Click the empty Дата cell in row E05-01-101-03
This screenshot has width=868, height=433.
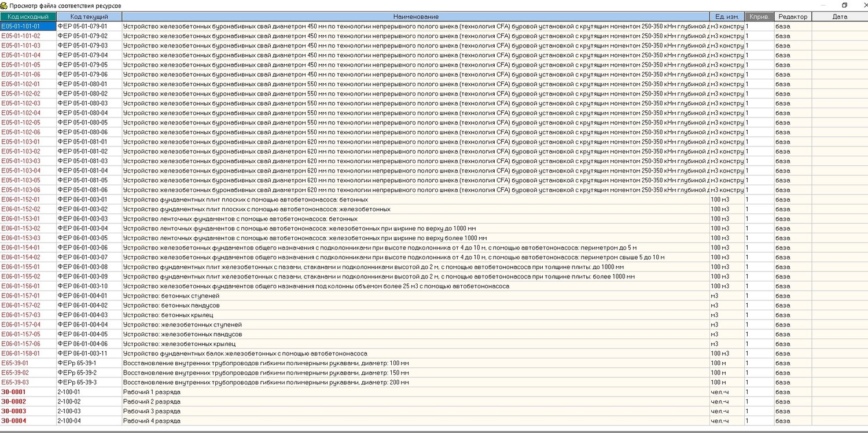click(840, 46)
